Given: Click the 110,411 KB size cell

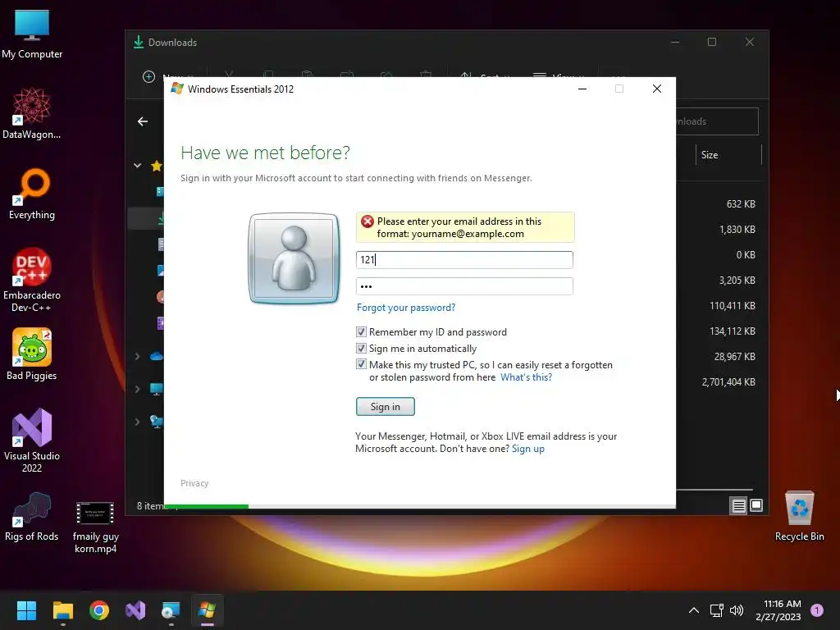Looking at the screenshot, I should pyautogui.click(x=733, y=306).
